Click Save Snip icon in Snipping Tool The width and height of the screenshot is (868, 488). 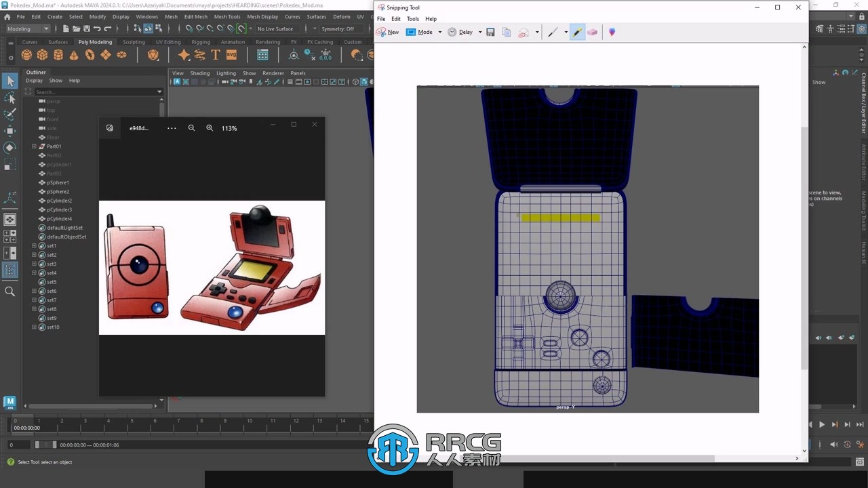490,32
